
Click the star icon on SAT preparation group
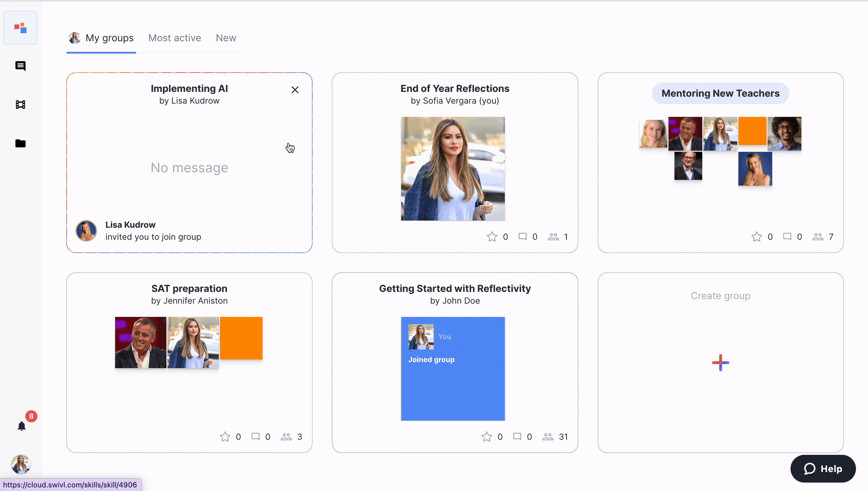click(x=225, y=437)
